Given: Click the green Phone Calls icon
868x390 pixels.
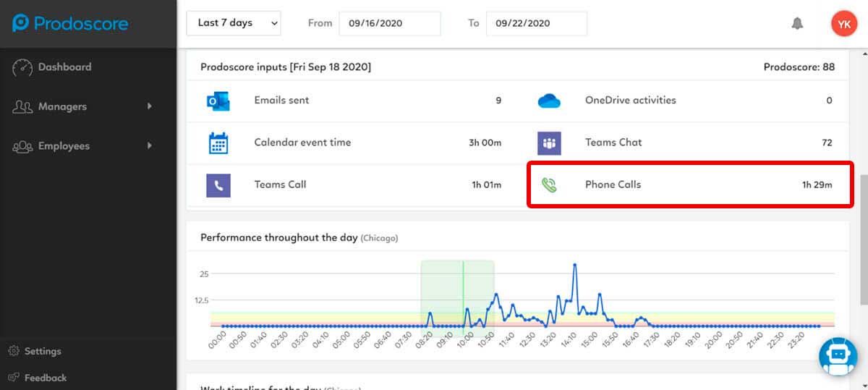Looking at the screenshot, I should (549, 185).
